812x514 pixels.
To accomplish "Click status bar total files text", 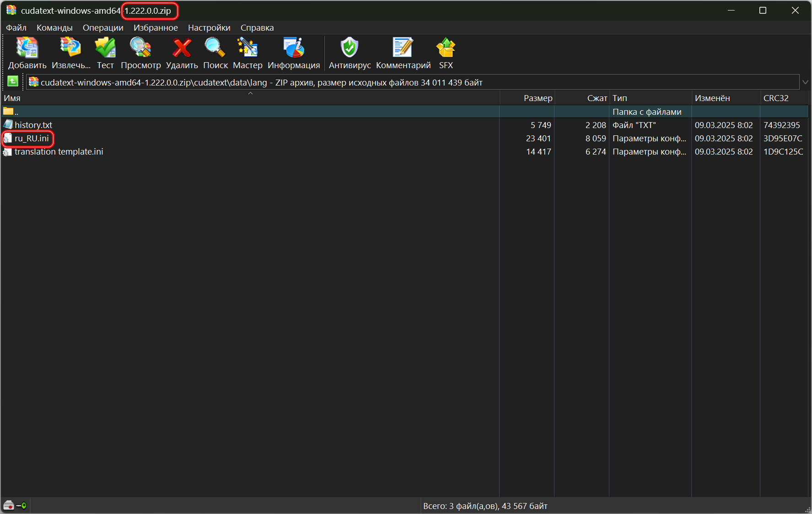I will pos(485,506).
